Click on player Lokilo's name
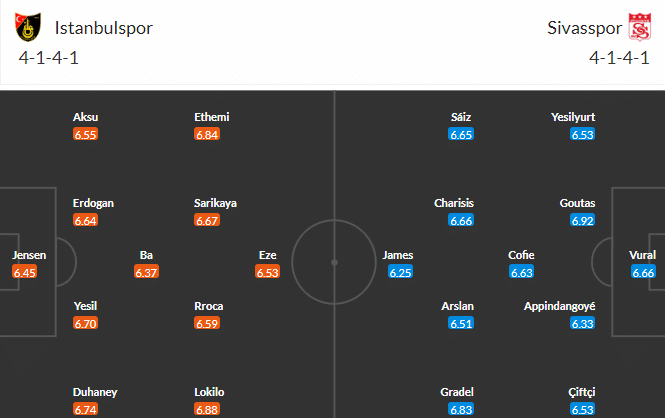This screenshot has width=665, height=418. [x=211, y=393]
